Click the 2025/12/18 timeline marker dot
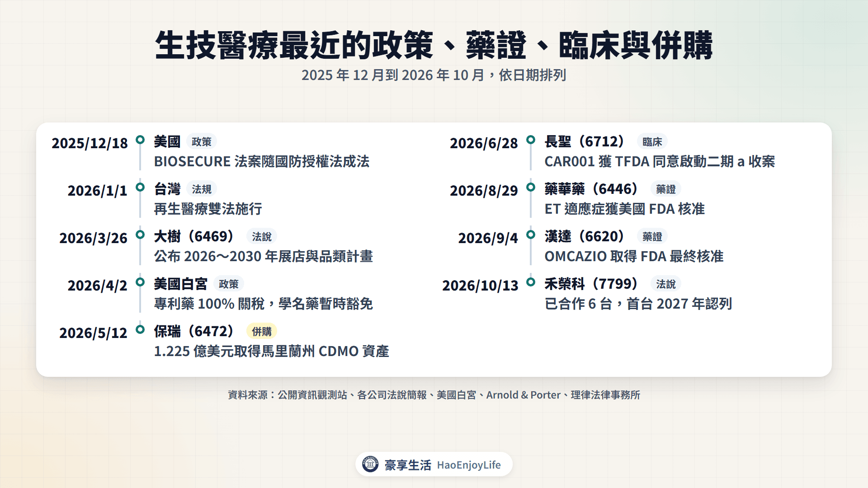This screenshot has width=868, height=488. [140, 140]
